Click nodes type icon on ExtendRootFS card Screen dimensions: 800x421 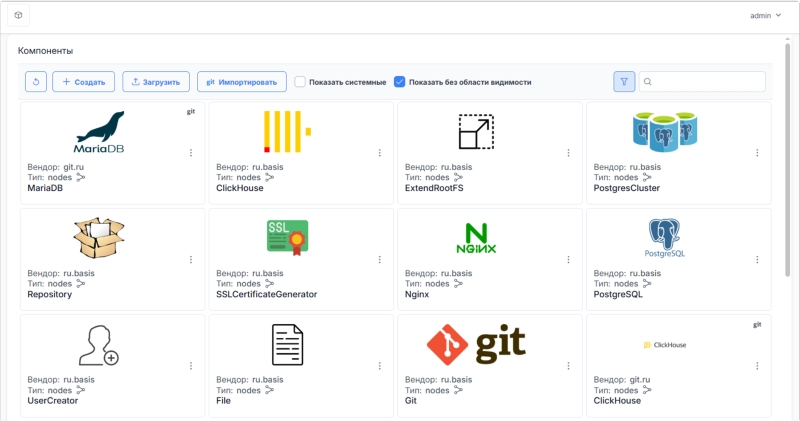coord(458,177)
